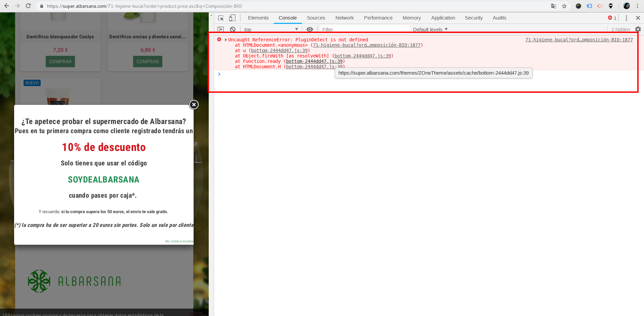
Task: Go back to the previous page
Action: pyautogui.click(x=7, y=6)
